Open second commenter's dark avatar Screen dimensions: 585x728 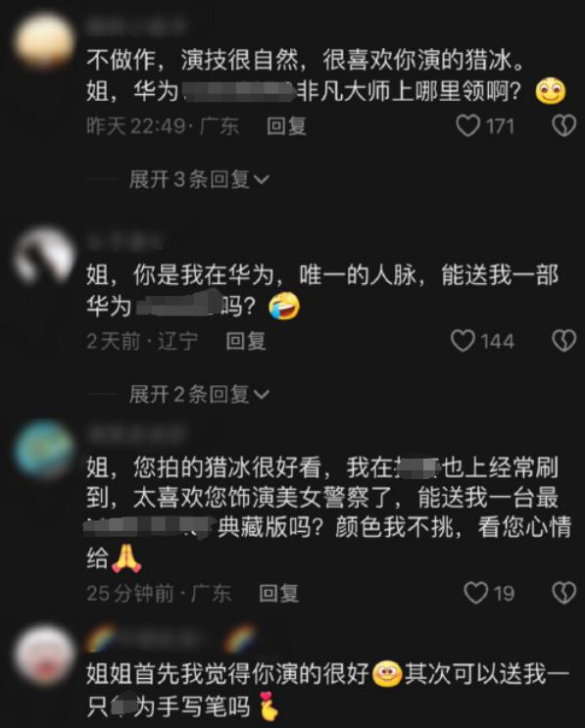click(44, 256)
